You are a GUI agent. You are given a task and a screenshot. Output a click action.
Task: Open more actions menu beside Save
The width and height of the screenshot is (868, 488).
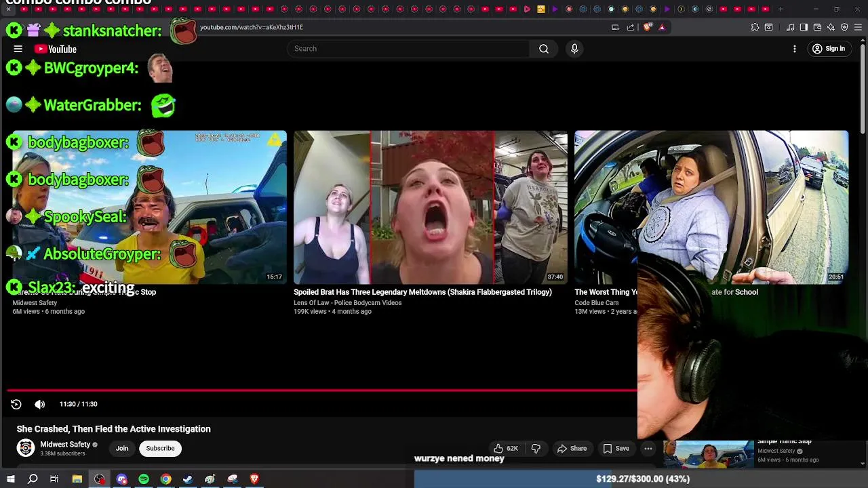(x=648, y=448)
